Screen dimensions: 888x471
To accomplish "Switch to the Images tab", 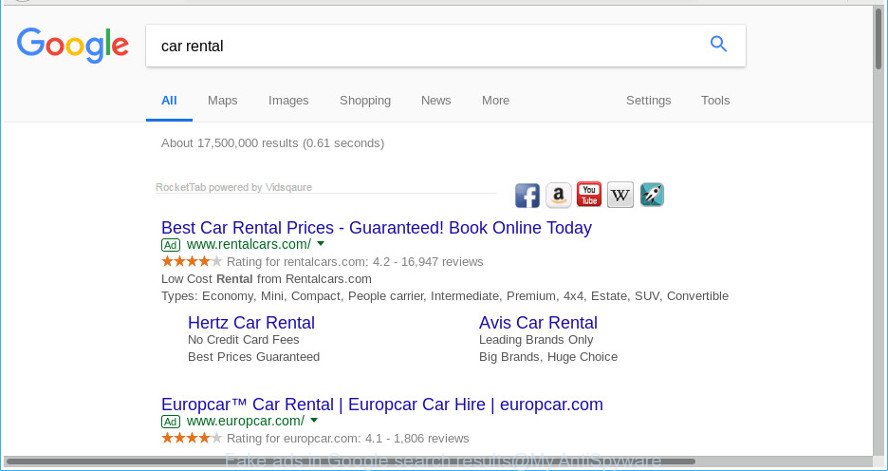I will pyautogui.click(x=288, y=101).
